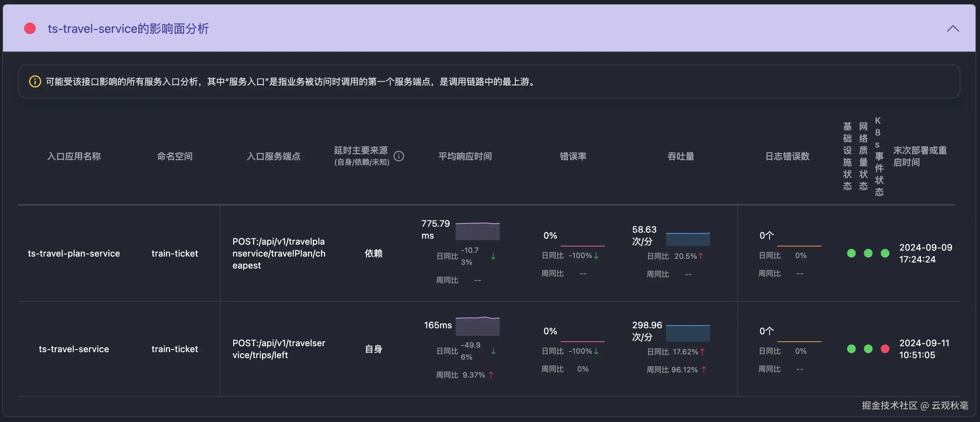
Task: Click the 平均响应时间 column header
Action: (x=465, y=156)
